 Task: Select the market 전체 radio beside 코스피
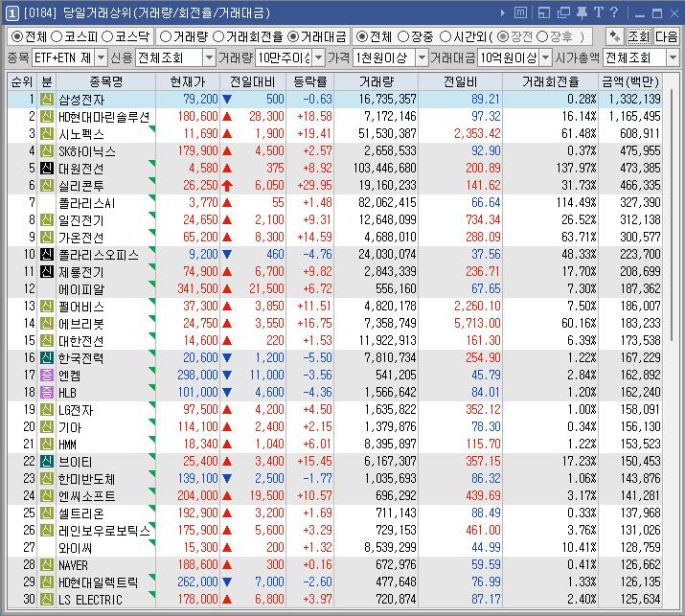pyautogui.click(x=16, y=36)
